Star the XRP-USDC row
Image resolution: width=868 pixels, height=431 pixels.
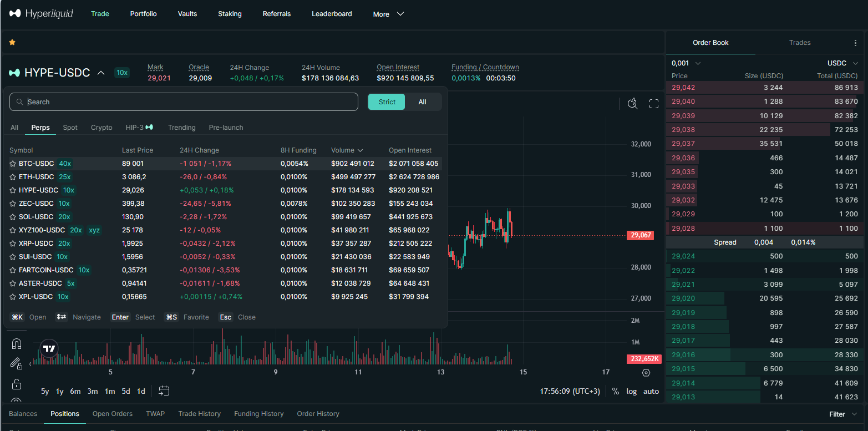click(13, 244)
